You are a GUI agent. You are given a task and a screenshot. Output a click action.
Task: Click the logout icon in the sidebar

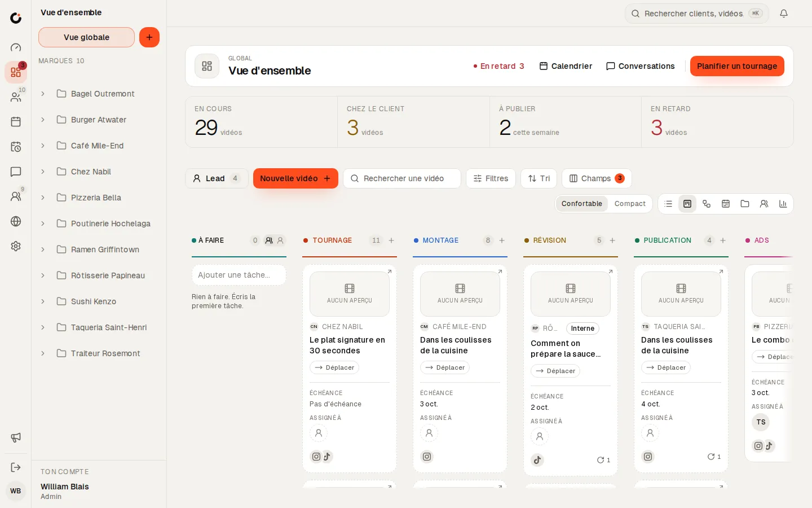pyautogui.click(x=16, y=467)
